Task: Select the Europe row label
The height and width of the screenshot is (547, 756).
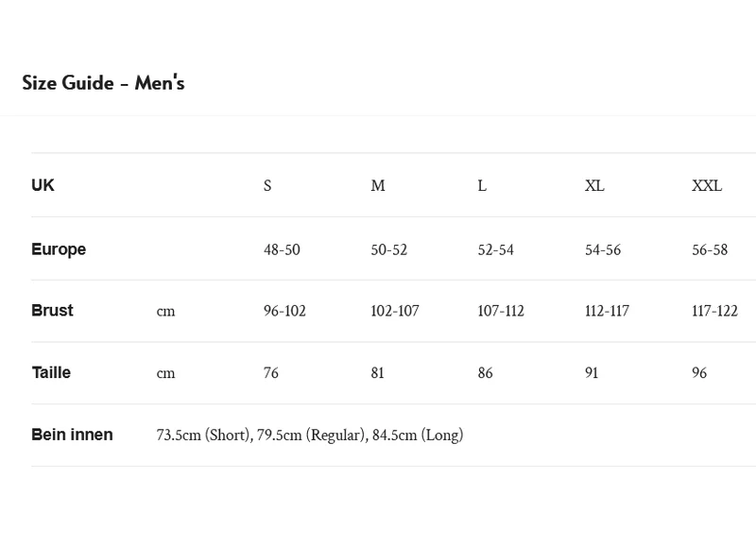Action: tap(59, 249)
